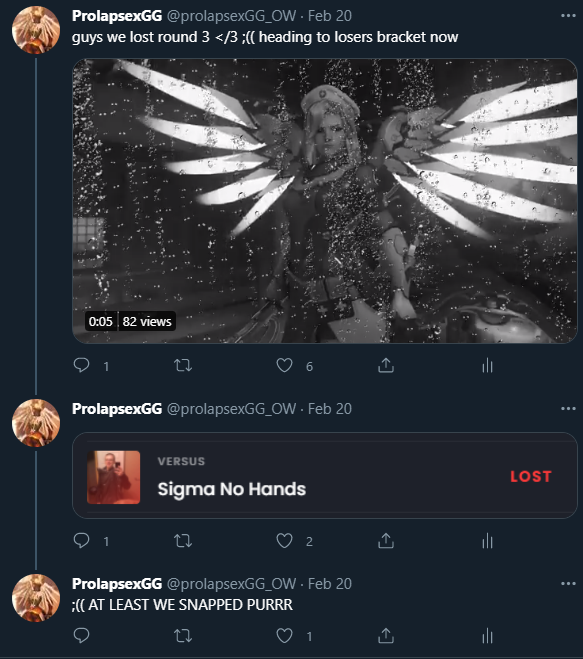This screenshot has height=659, width=583.
Task: Play the Mercy wings video
Action: coord(325,201)
